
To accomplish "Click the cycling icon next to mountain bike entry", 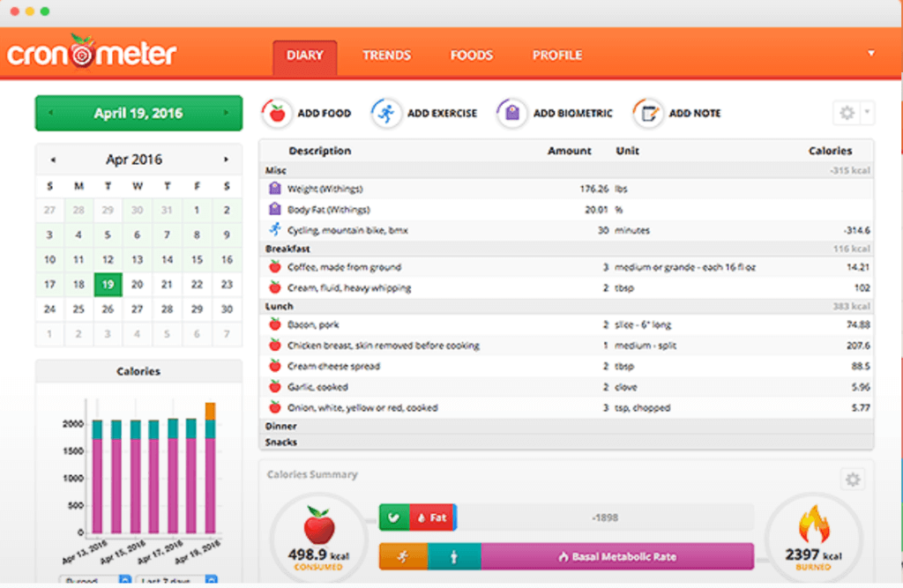I will 277,230.
